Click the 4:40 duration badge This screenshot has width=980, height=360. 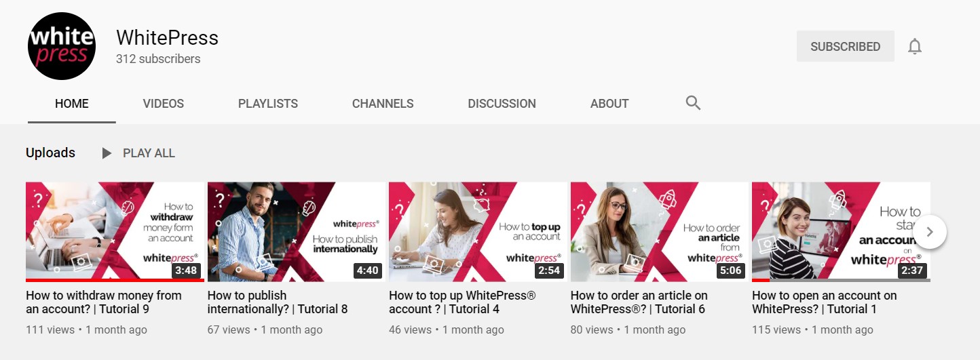[367, 271]
